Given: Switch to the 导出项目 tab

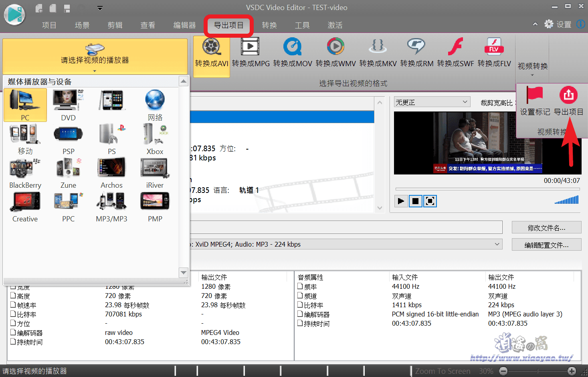Looking at the screenshot, I should point(228,25).
